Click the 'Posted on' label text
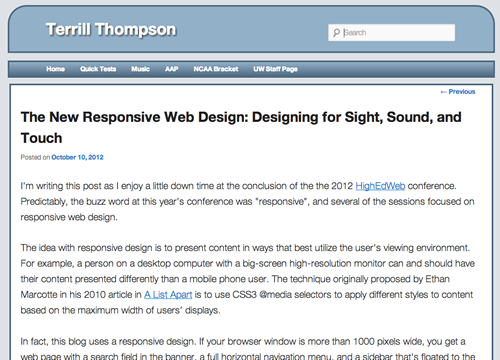Viewport: 500px width, 360px height. point(35,157)
